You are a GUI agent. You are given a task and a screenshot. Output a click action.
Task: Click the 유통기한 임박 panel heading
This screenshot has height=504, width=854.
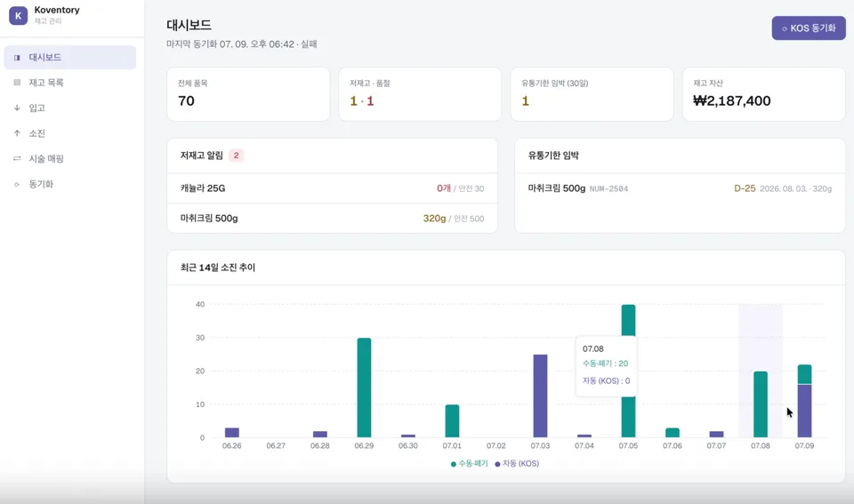(x=553, y=156)
